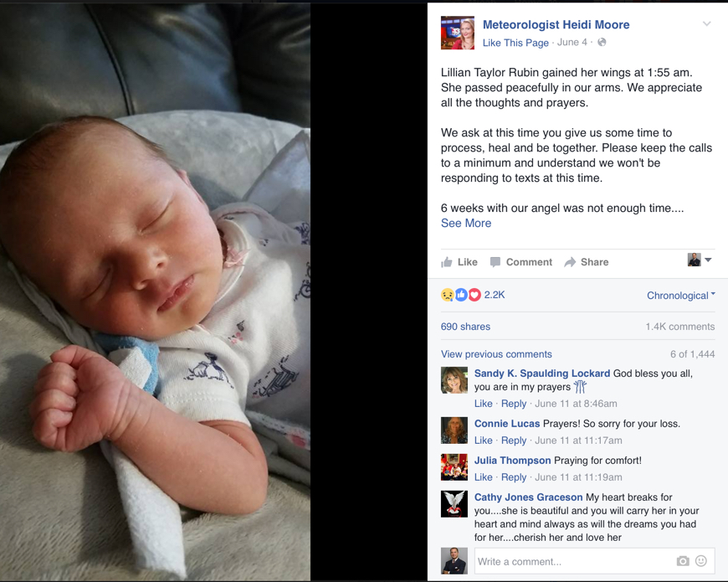The width and height of the screenshot is (728, 582).
Task: Open Meteorologist Heidi Moore page name
Action: [x=556, y=24]
